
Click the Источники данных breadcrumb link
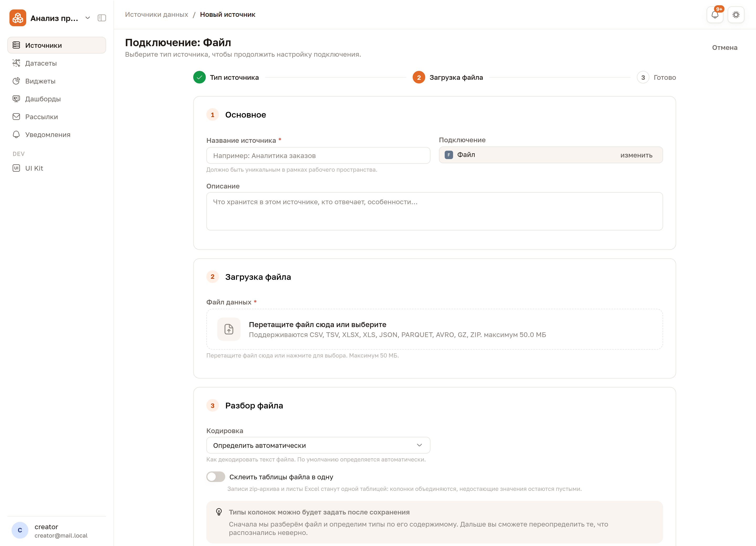(157, 15)
